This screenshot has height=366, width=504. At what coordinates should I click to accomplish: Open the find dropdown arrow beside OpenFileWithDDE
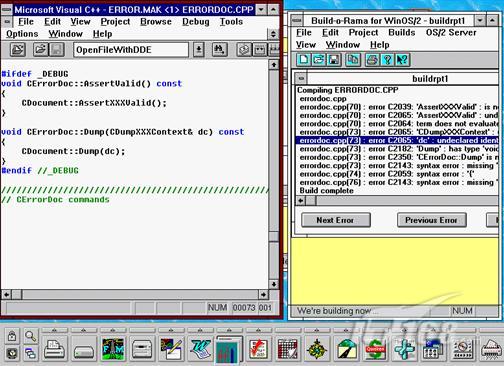[199, 50]
